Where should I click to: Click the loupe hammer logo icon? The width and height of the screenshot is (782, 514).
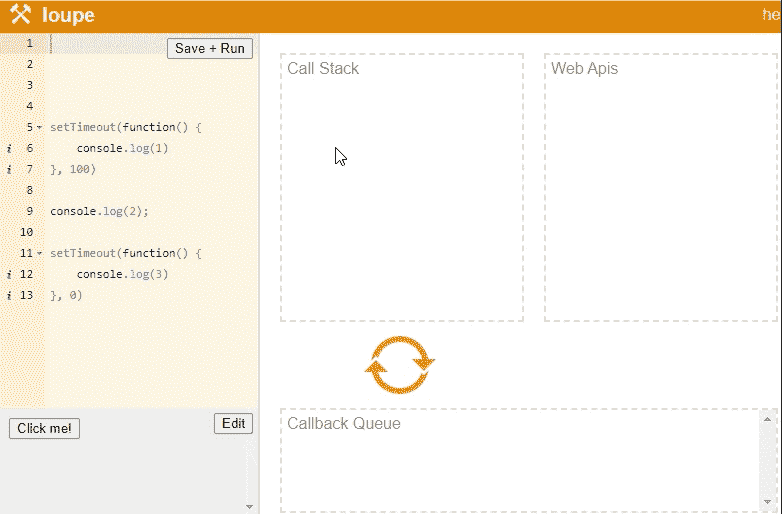(x=20, y=16)
